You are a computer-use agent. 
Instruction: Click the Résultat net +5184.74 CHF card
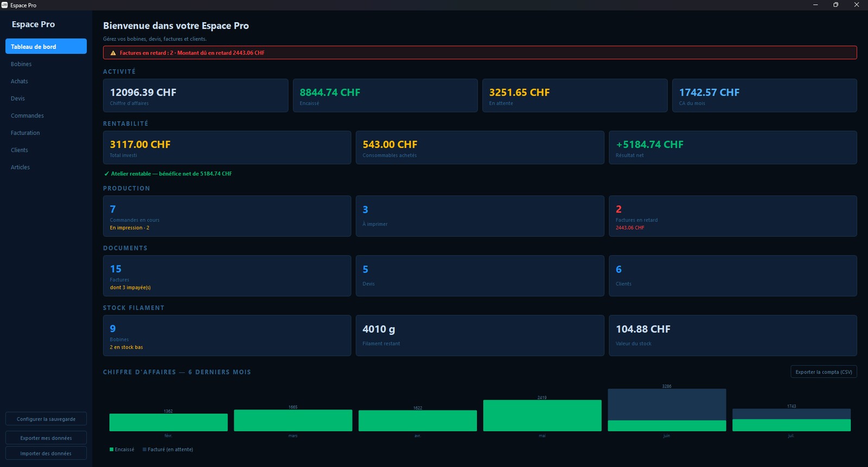733,148
